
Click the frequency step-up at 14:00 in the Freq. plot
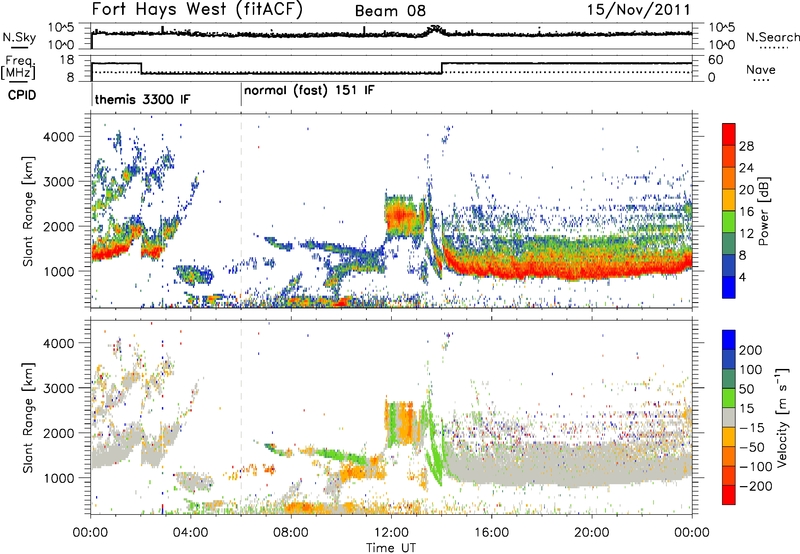coord(442,68)
